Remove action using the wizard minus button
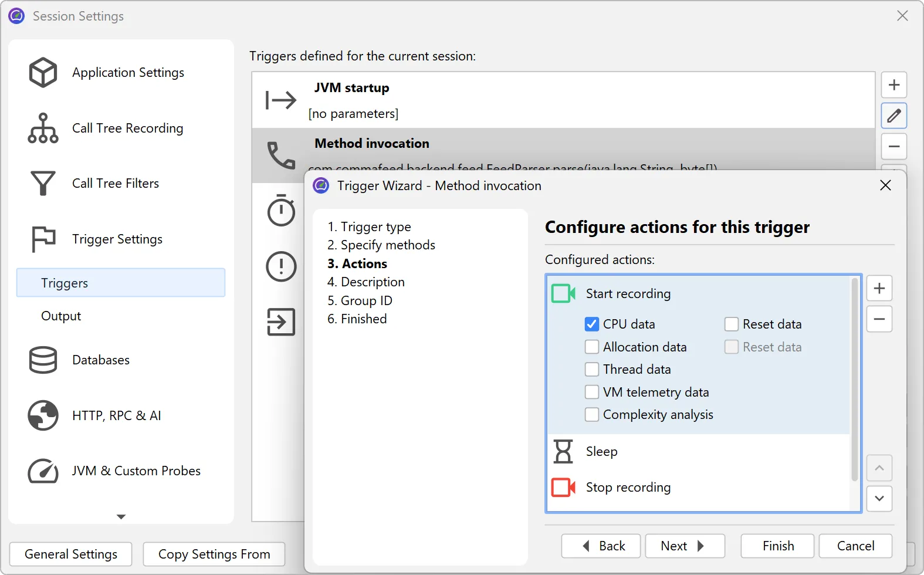Viewport: 924px width, 575px height. pos(879,319)
